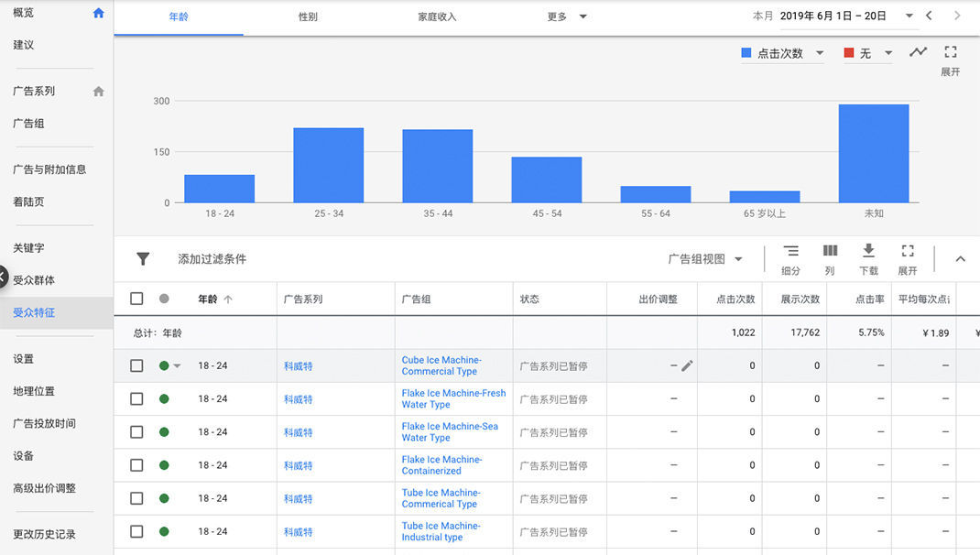
Task: Click the first 科威特 campaign link
Action: click(x=298, y=366)
